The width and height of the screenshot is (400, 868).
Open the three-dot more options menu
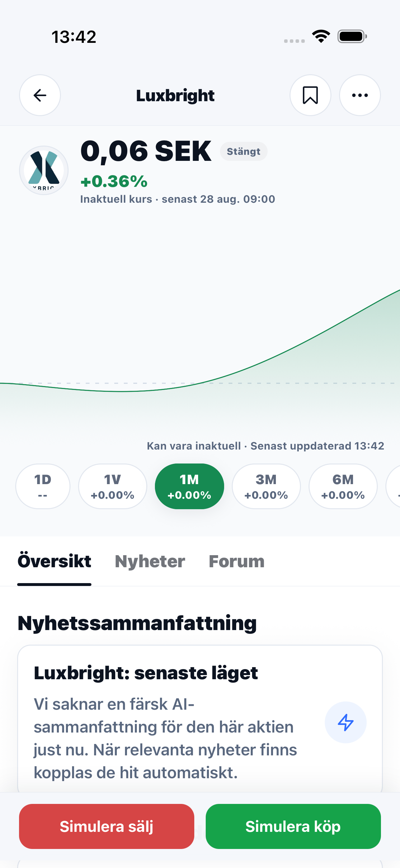(x=360, y=95)
